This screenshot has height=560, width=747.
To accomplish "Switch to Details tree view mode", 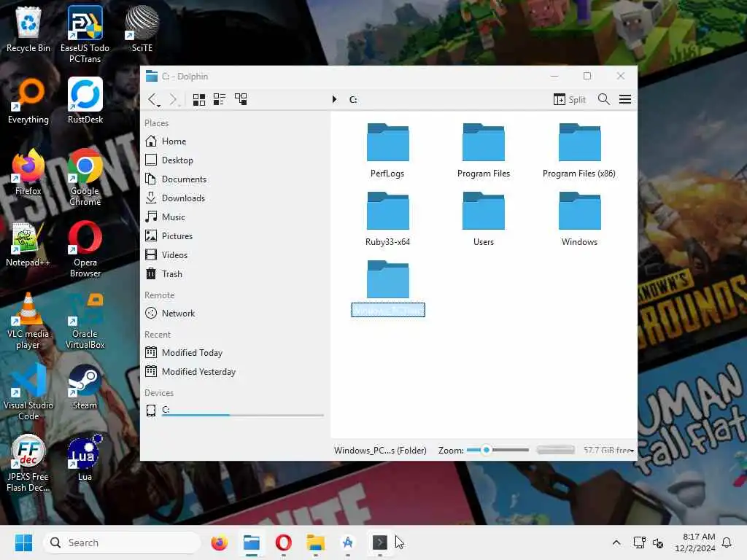I will point(241,99).
